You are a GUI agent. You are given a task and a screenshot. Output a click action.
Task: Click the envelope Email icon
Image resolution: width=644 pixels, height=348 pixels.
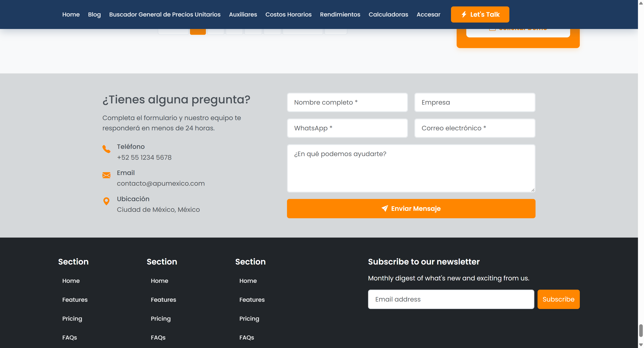pyautogui.click(x=106, y=175)
